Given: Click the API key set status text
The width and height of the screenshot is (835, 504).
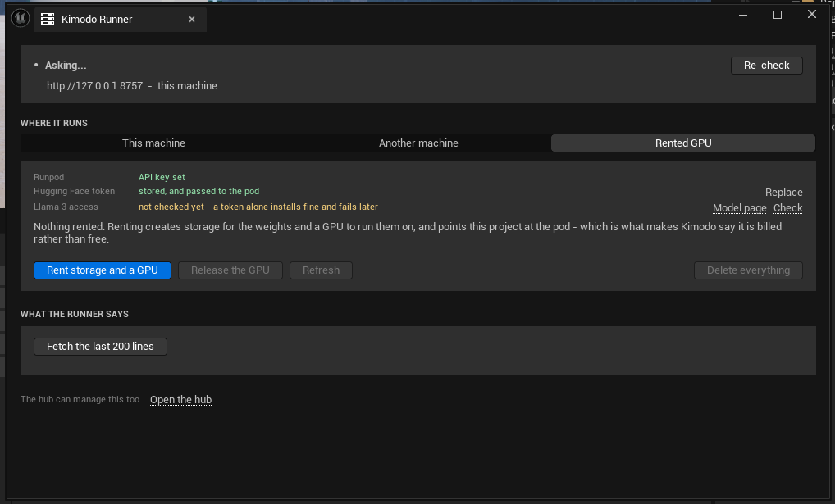Looking at the screenshot, I should (x=162, y=177).
